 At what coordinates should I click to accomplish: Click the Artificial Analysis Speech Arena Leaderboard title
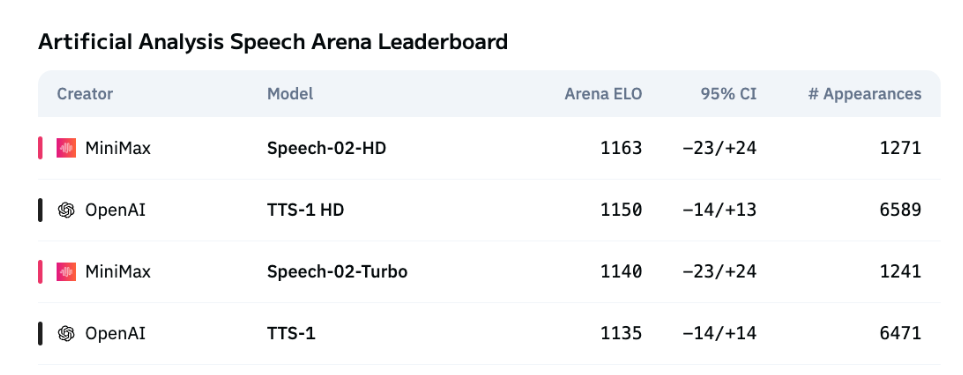[x=273, y=42]
